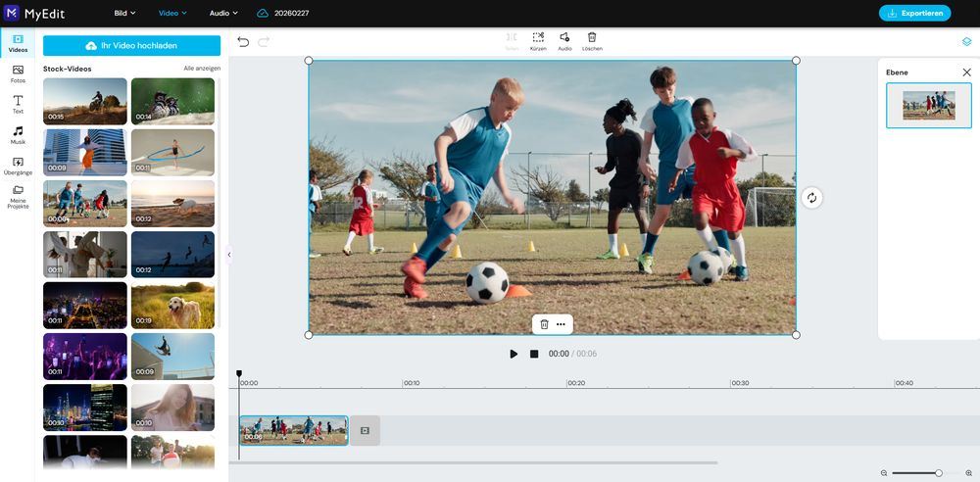Screen dimensions: 980x482
Task: Select the night city aerial stock video
Action: [85, 305]
